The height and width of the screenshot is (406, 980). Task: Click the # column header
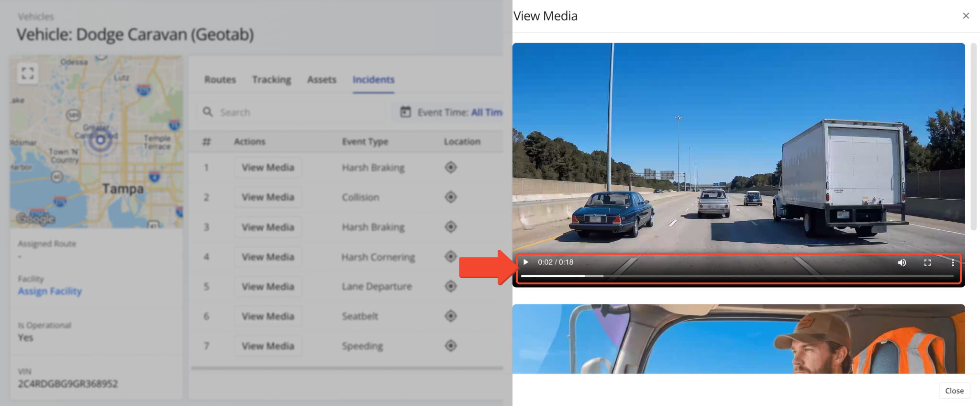pyautogui.click(x=206, y=142)
